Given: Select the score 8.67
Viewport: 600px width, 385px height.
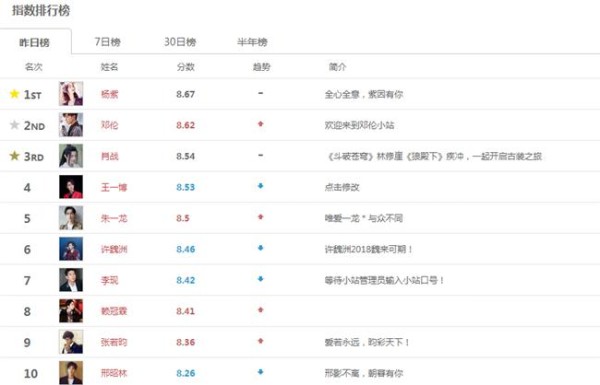Looking at the screenshot, I should click(x=186, y=94).
